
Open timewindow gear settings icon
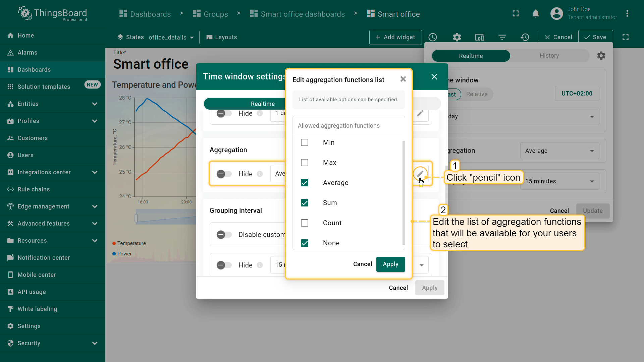click(x=601, y=56)
